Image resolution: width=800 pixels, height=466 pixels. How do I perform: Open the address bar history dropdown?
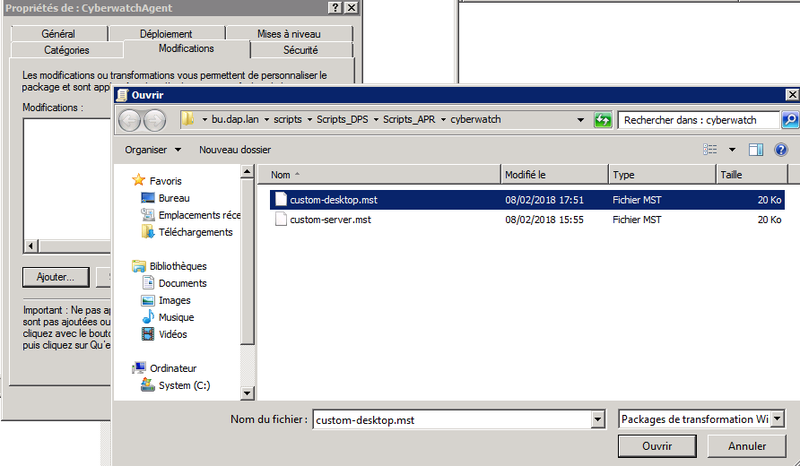click(580, 120)
